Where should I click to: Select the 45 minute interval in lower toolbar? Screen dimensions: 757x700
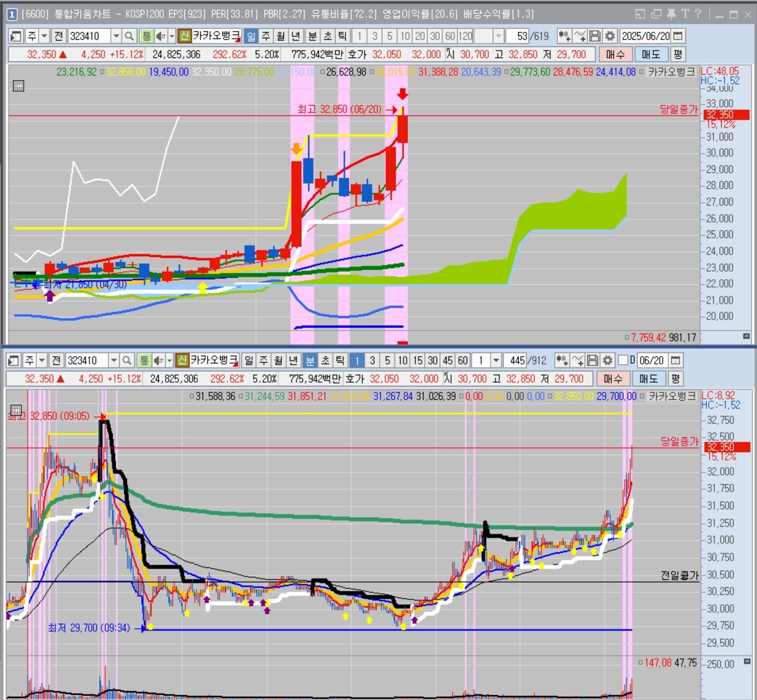coord(448,361)
